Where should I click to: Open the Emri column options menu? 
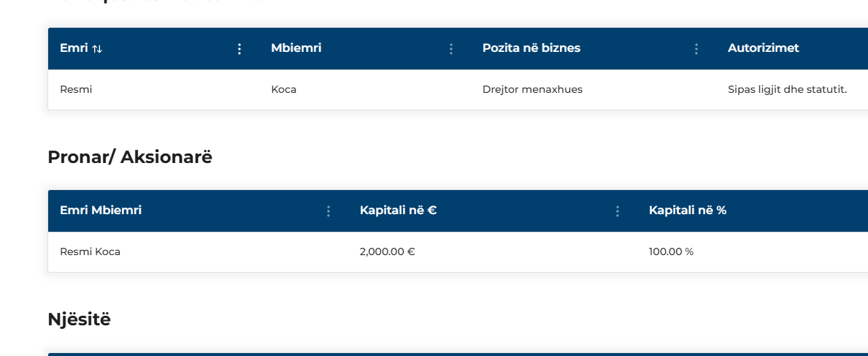[x=239, y=49]
